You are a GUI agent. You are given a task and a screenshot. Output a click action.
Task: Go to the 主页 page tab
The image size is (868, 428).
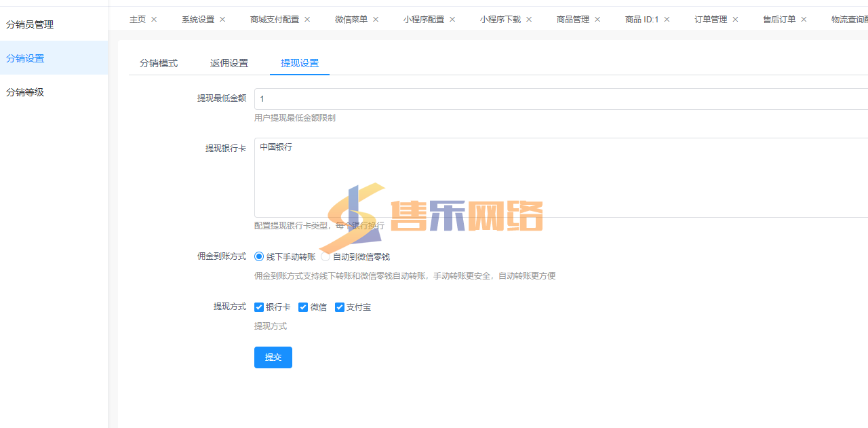coord(138,20)
